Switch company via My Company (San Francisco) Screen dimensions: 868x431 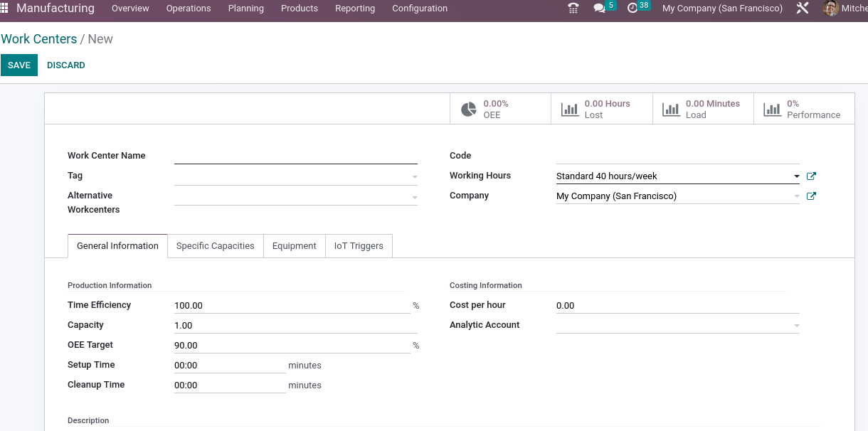pyautogui.click(x=722, y=9)
